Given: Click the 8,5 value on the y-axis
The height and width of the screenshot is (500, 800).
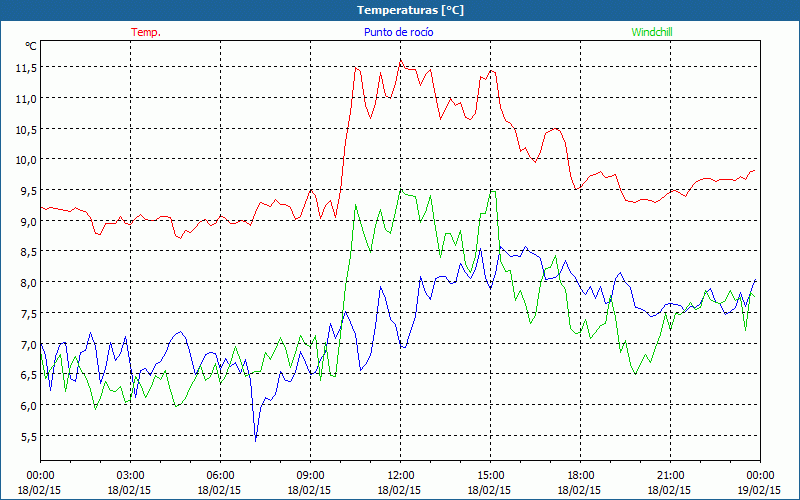Looking at the screenshot, I should [x=28, y=252].
